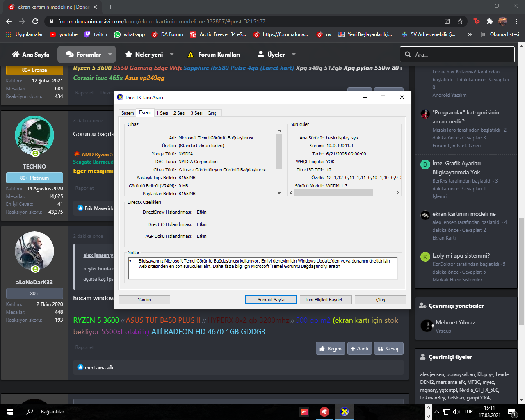Open "Programlar" kategorisinin amacı nedir? thread
This screenshot has width=525, height=420.
coord(466,117)
